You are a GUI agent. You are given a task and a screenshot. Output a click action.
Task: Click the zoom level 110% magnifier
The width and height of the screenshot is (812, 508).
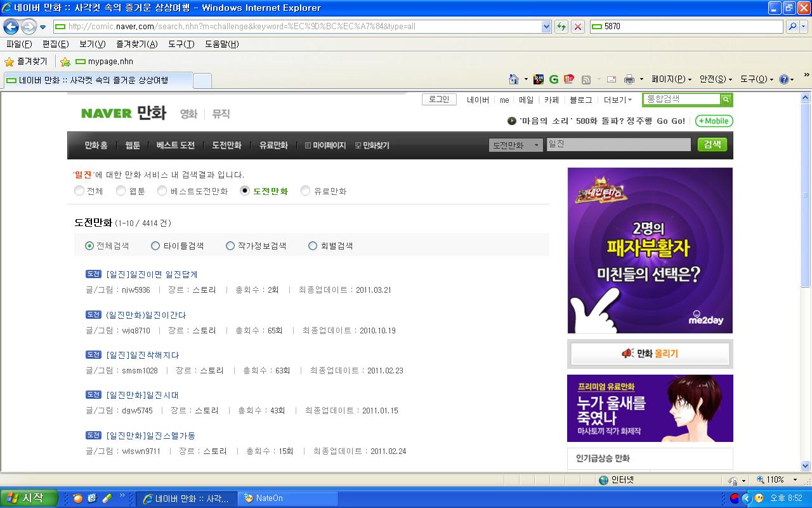pos(760,480)
